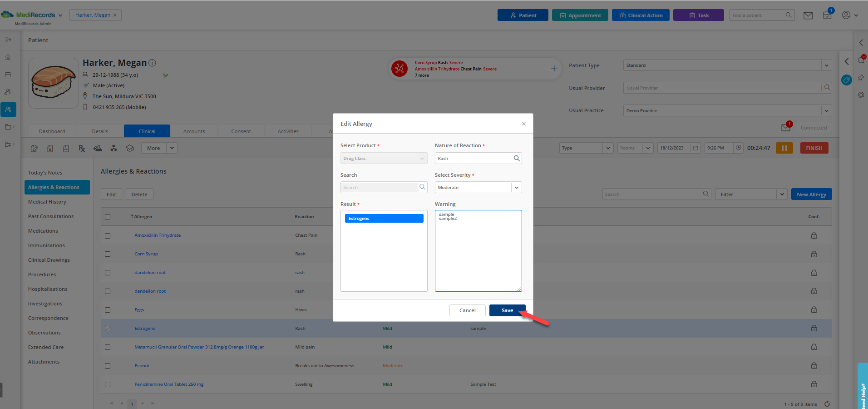Open the Filter dropdown
This screenshot has width=868, height=409.
751,194
